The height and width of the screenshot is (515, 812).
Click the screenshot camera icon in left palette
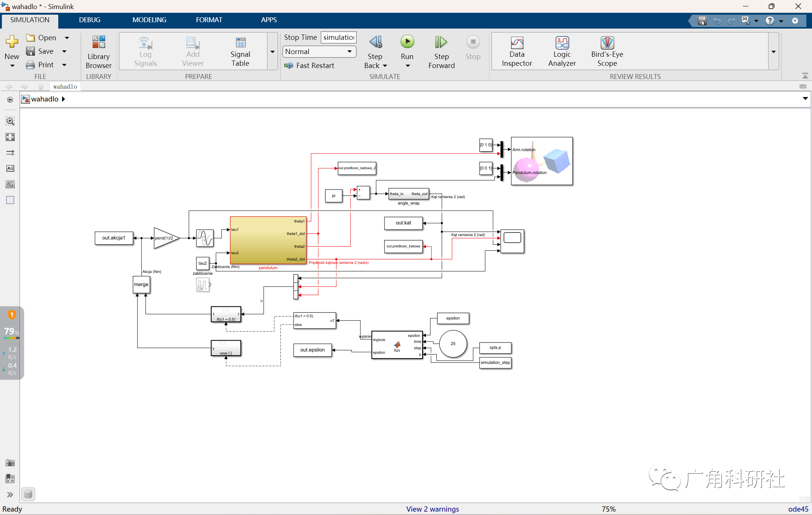tap(10, 463)
